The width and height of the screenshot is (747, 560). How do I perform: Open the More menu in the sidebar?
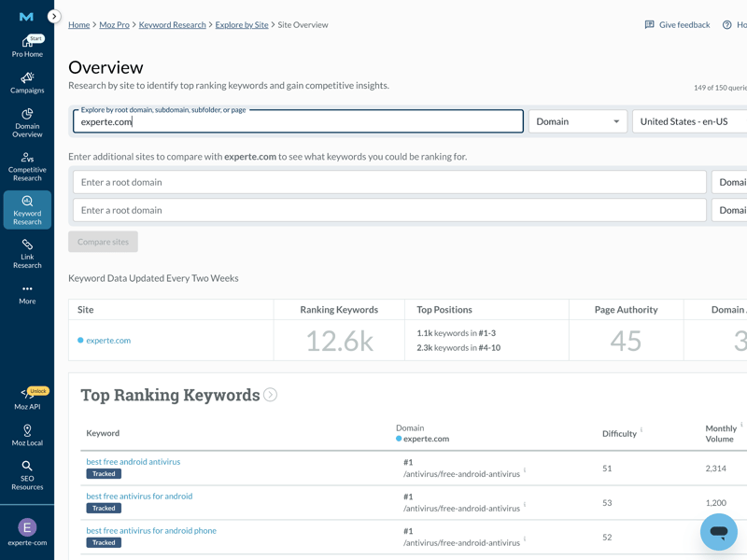tap(27, 294)
